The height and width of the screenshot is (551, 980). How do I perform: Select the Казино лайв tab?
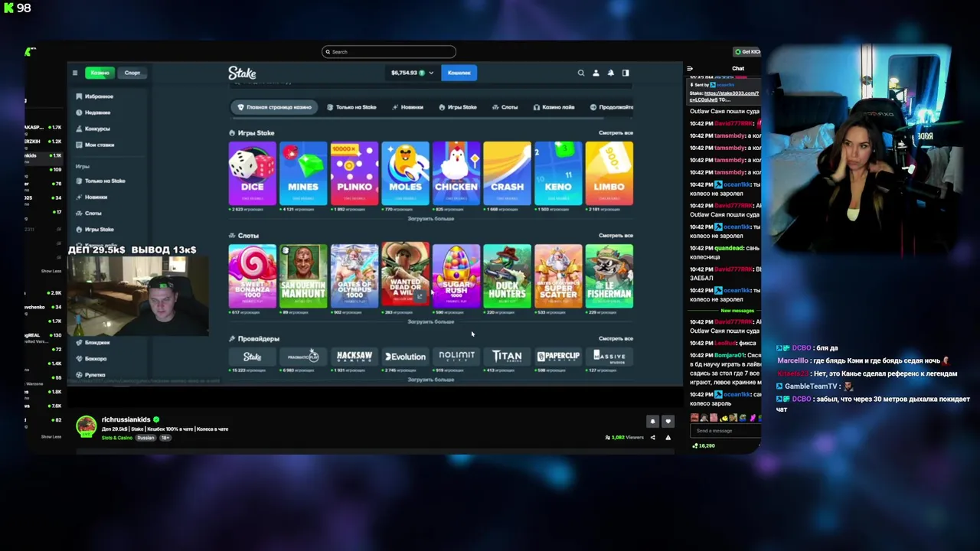[554, 107]
